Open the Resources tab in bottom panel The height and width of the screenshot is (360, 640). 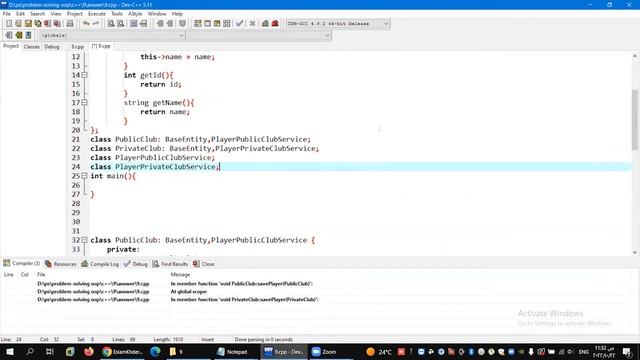[x=61, y=264]
